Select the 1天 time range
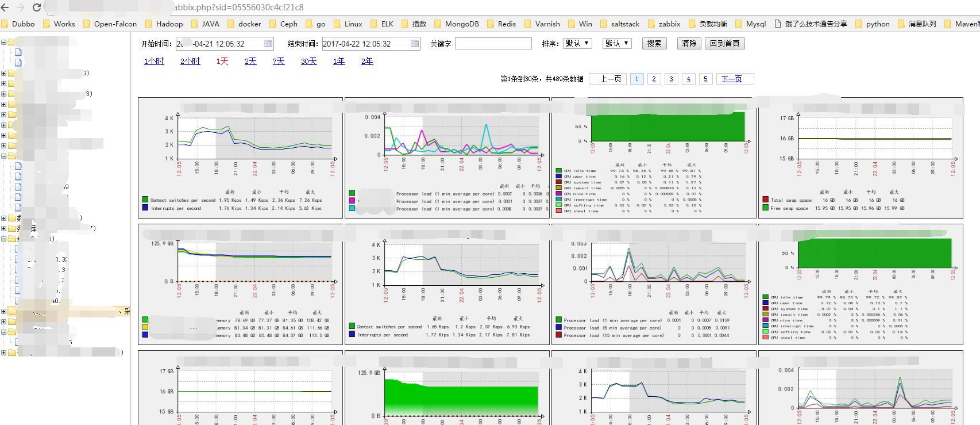The width and height of the screenshot is (980, 425). click(222, 61)
